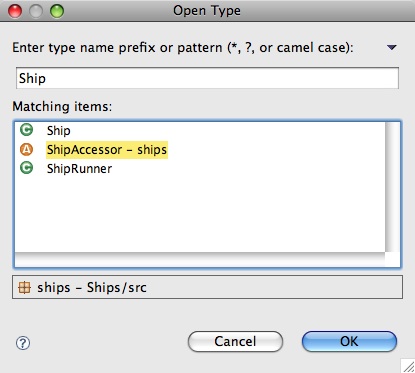This screenshot has height=373, width=415.
Task: Click the Cancel button
Action: (235, 341)
